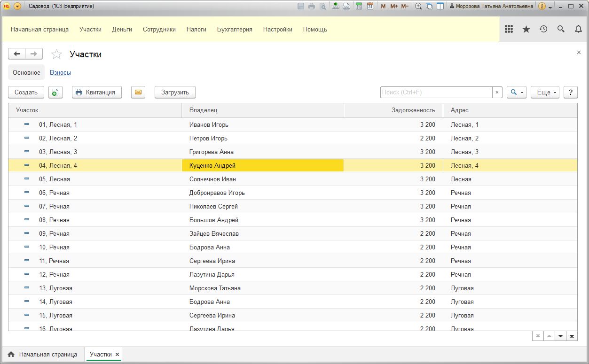The height and width of the screenshot is (364, 589).
Task: Open the sections grid menu icon
Action: (509, 29)
